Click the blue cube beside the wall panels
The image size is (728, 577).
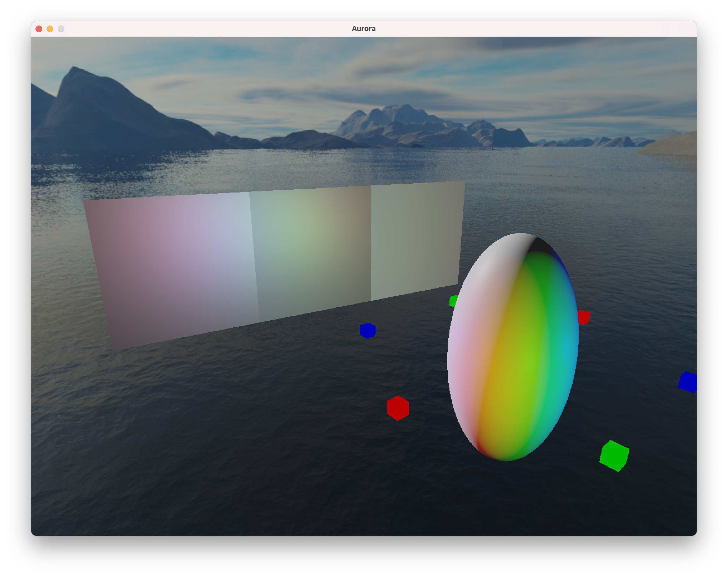(368, 331)
